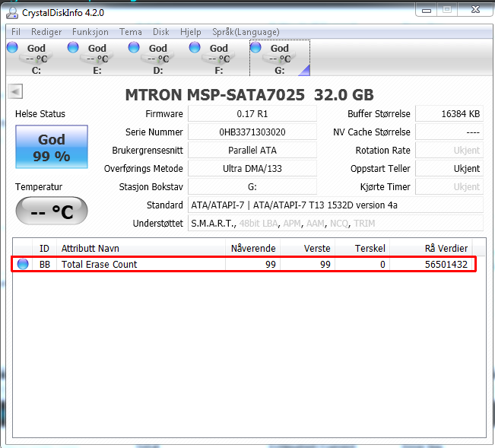
Task: Select the Total Erase Count attribute name
Action: click(x=99, y=264)
